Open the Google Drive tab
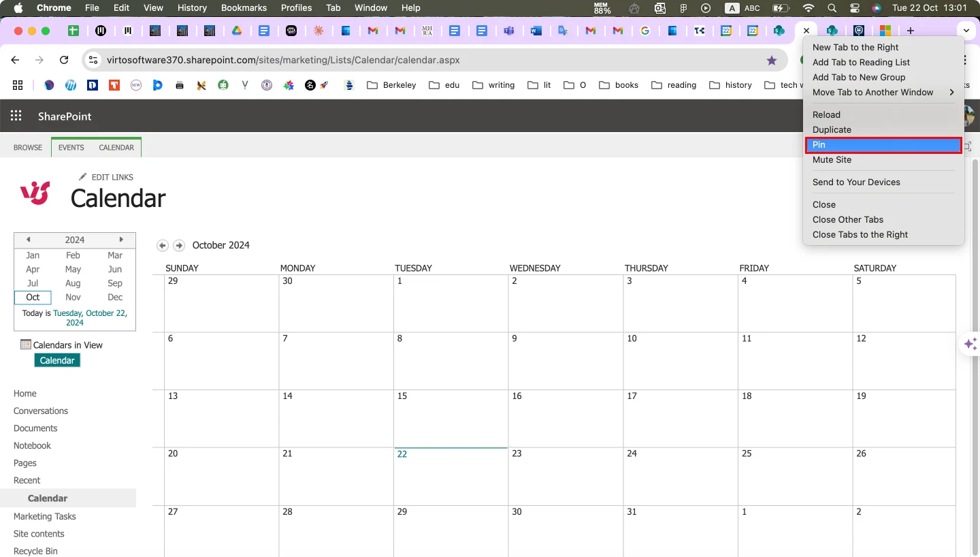The height and width of the screenshot is (557, 980). point(237,31)
